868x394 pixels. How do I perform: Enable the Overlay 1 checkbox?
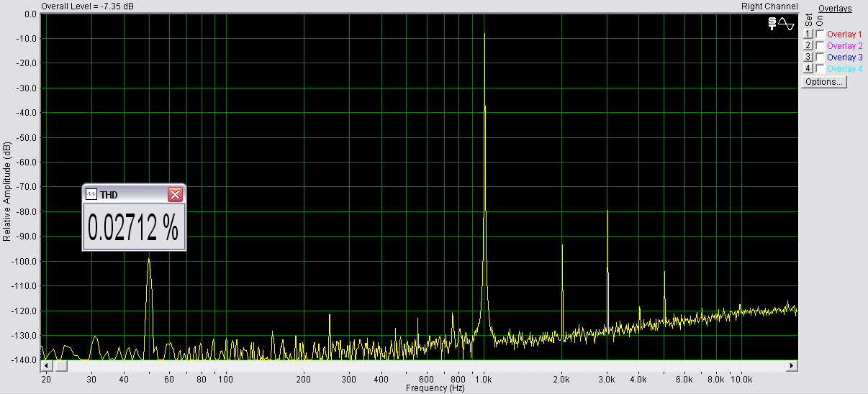[820, 35]
